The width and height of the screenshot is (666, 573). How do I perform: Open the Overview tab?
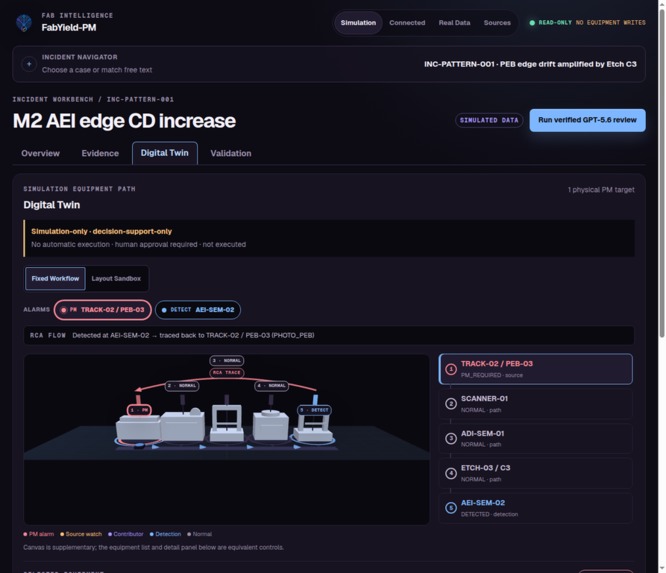pos(40,153)
